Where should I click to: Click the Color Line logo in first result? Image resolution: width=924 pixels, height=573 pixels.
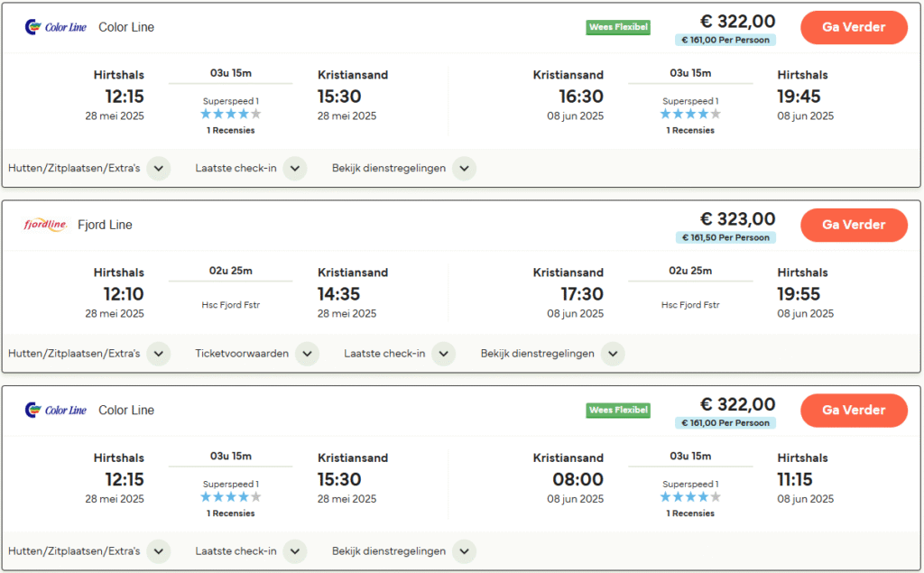coord(56,27)
